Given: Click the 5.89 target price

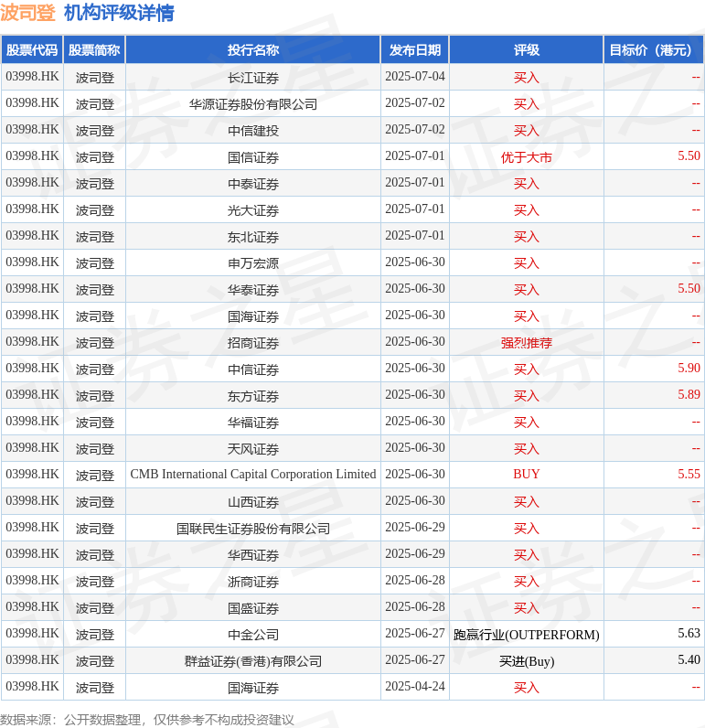Looking at the screenshot, I should coord(689,394).
